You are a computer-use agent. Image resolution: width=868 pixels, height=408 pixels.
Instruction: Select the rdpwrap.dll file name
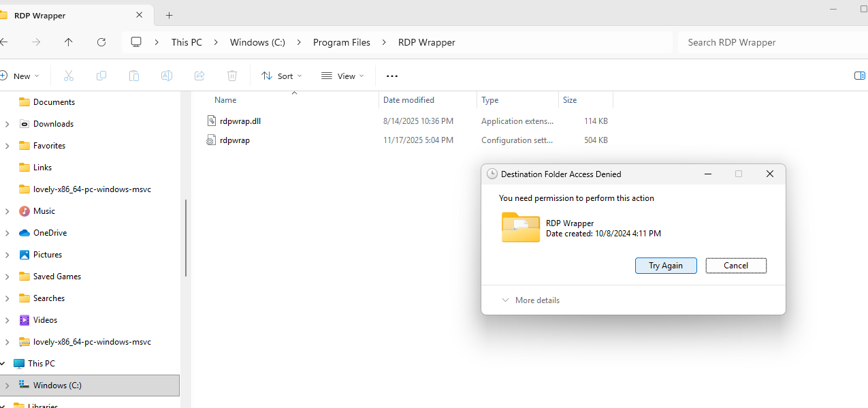pyautogui.click(x=240, y=121)
